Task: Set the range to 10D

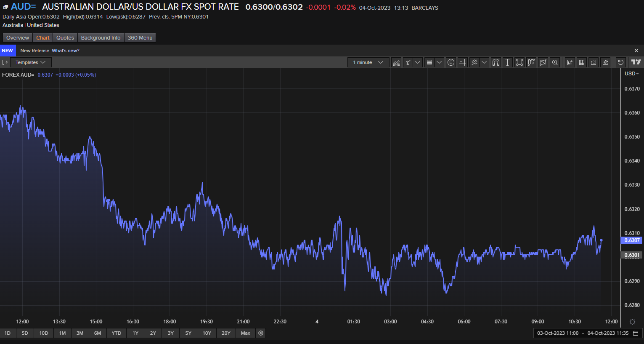Action: (44, 333)
